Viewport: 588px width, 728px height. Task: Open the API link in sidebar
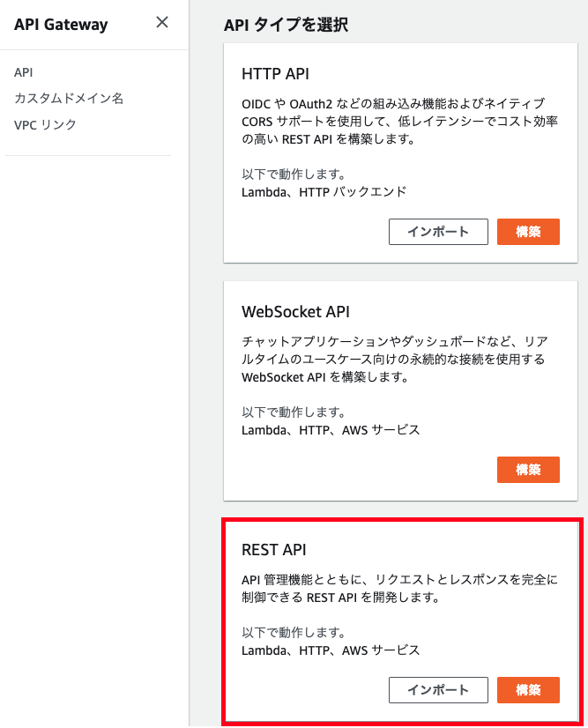pyautogui.click(x=23, y=72)
